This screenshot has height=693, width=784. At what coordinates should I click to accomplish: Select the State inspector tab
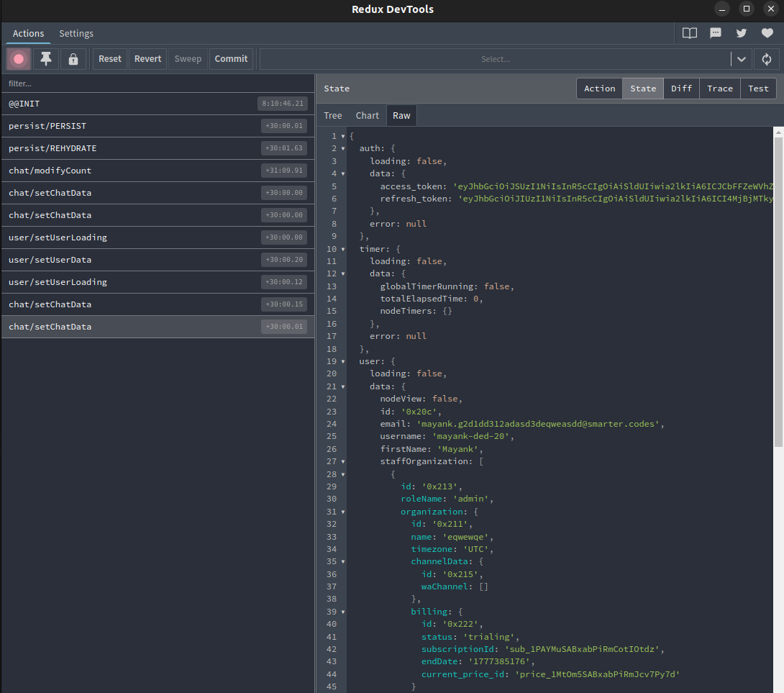click(x=643, y=89)
